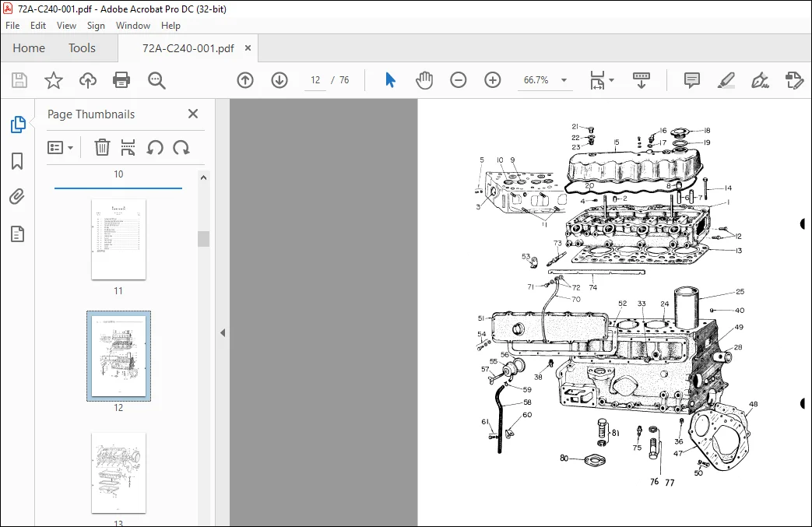Open the Sign document pen tool
812x527 pixels.
click(x=760, y=80)
